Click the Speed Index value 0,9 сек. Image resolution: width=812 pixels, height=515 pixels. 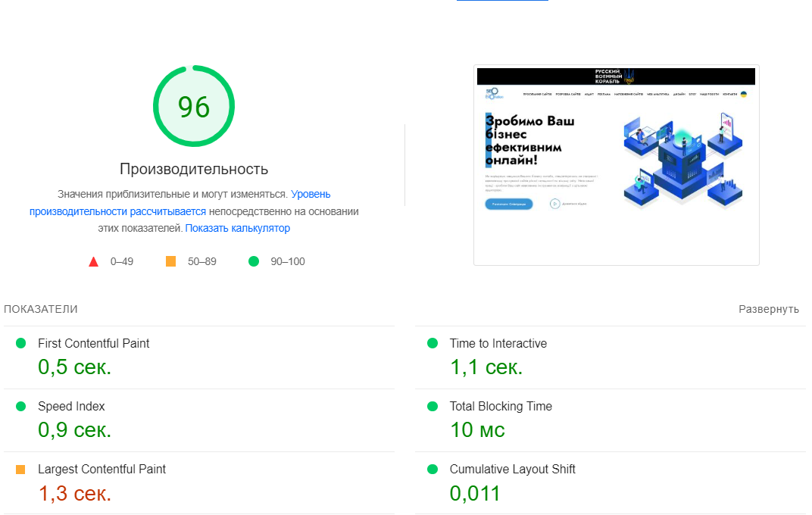pyautogui.click(x=74, y=430)
